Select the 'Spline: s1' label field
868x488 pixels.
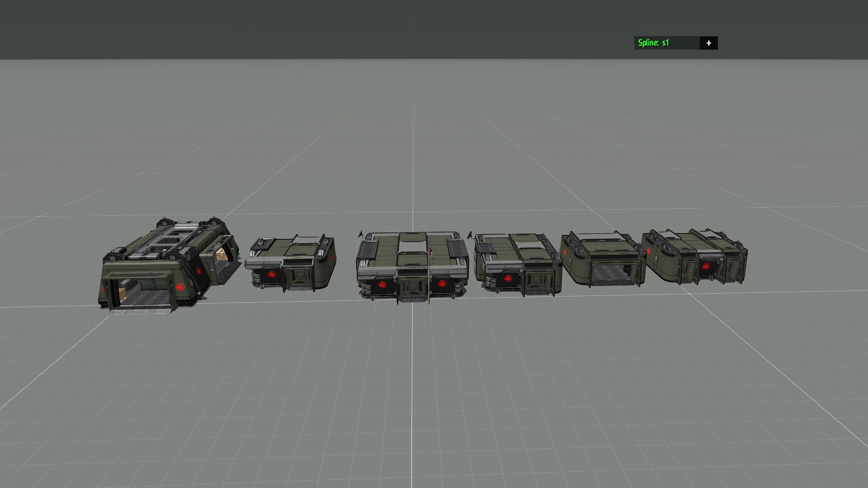667,43
